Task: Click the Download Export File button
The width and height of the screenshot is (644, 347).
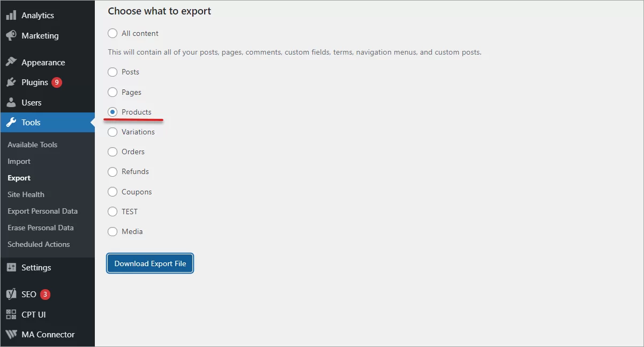Action: (149, 263)
